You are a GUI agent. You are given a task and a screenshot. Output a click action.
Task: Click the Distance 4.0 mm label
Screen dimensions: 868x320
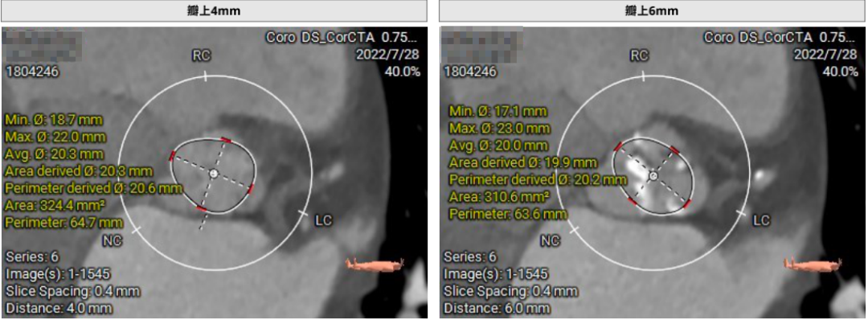[59, 308]
